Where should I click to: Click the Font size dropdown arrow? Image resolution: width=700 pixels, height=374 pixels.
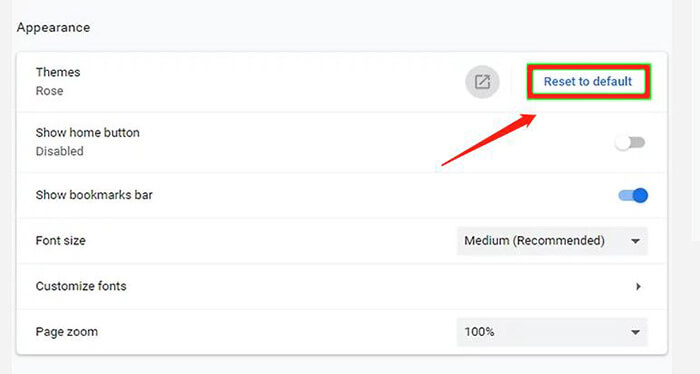pyautogui.click(x=635, y=241)
